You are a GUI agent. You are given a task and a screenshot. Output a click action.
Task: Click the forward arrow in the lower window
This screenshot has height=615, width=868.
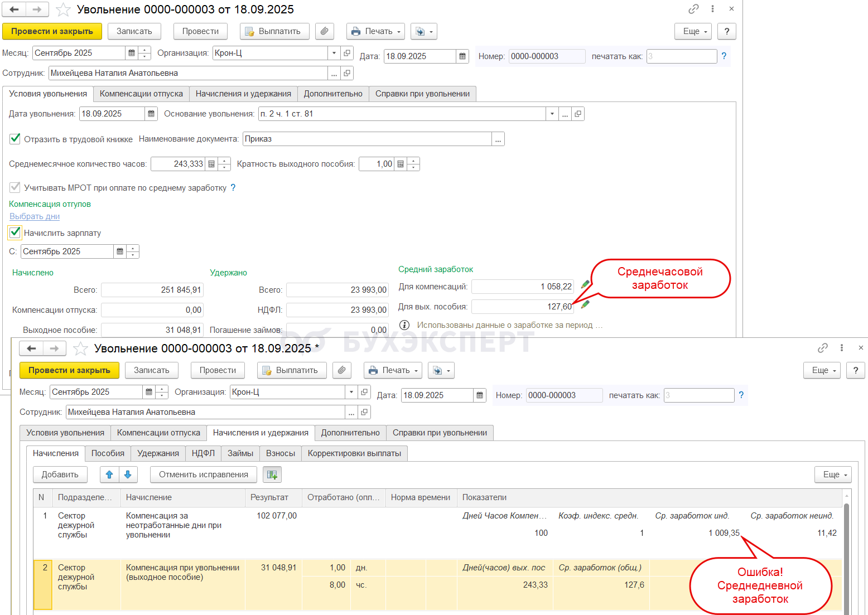tap(54, 348)
